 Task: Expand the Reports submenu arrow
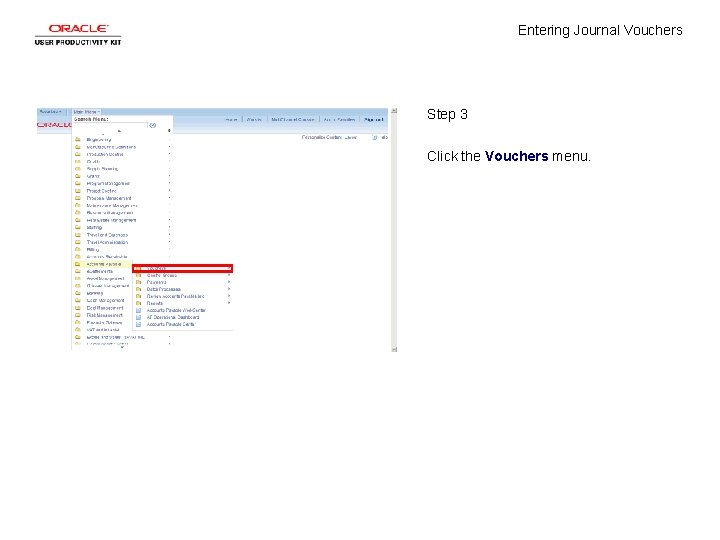(x=229, y=303)
